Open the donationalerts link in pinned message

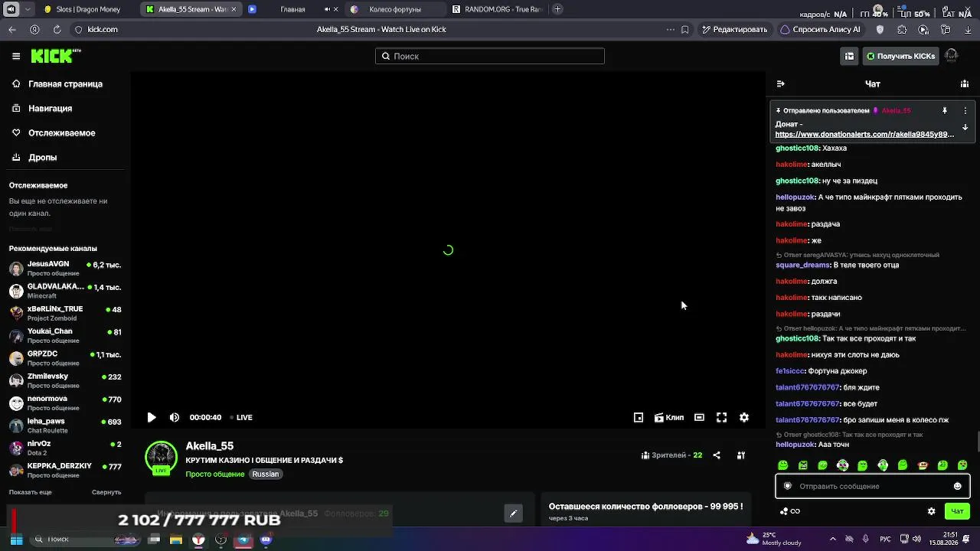pos(864,134)
